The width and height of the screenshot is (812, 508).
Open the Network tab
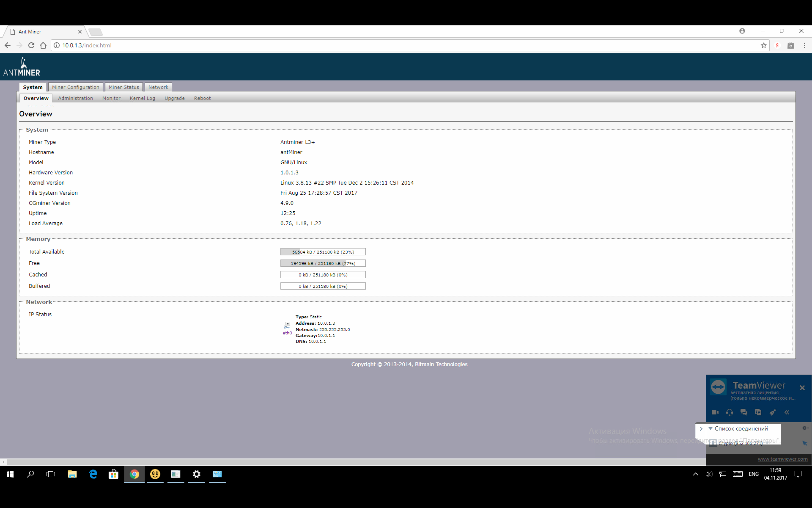(x=158, y=87)
